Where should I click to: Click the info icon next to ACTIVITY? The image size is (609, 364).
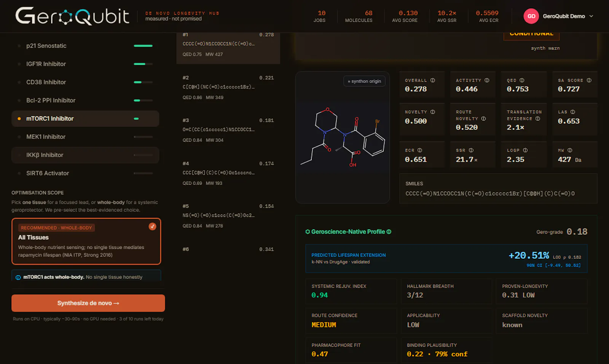click(487, 80)
